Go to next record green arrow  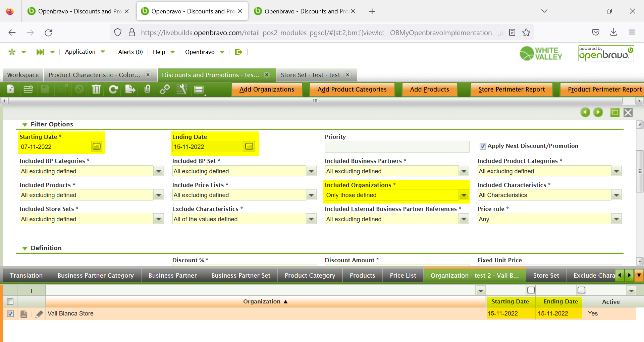[598, 112]
